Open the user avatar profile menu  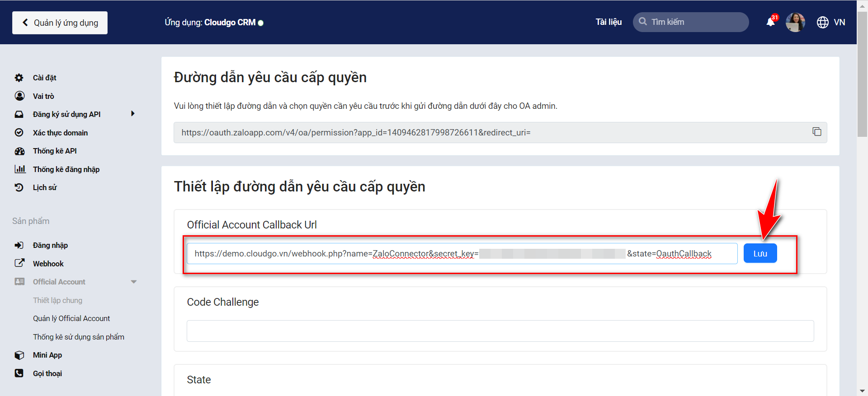795,22
